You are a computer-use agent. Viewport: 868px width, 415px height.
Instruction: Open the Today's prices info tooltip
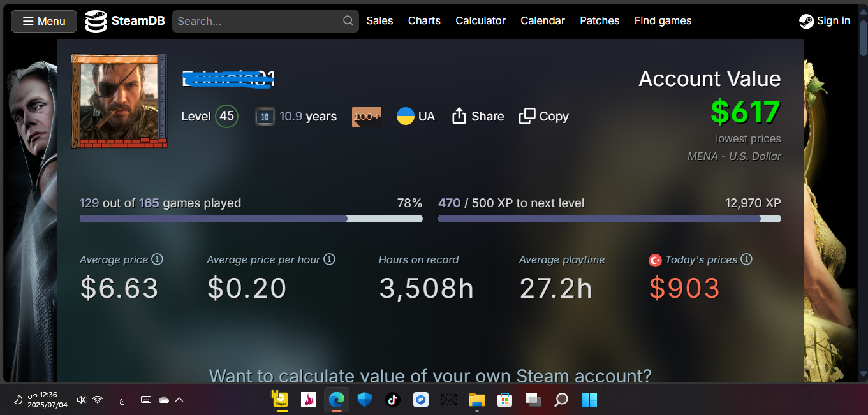(747, 259)
